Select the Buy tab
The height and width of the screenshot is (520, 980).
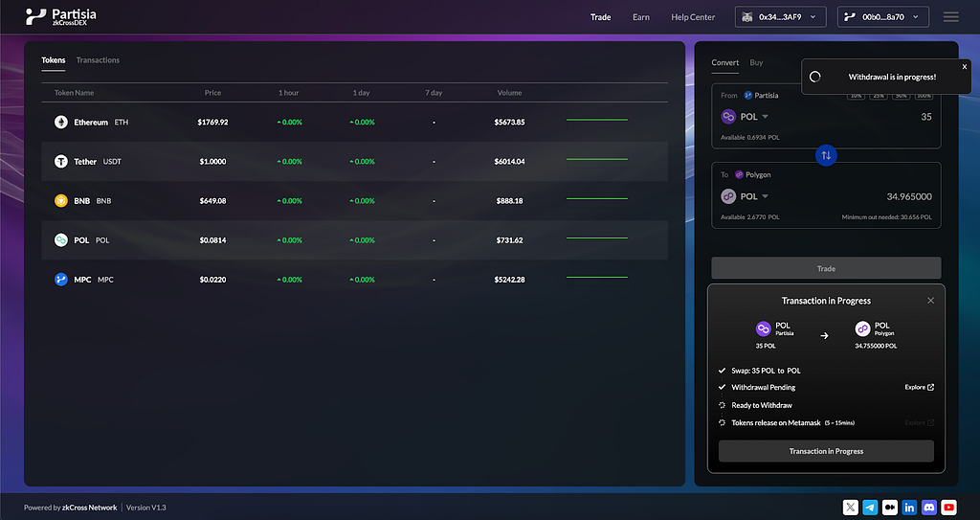[x=756, y=62]
